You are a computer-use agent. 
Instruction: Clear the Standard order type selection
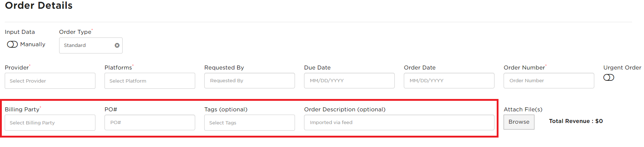click(x=117, y=45)
